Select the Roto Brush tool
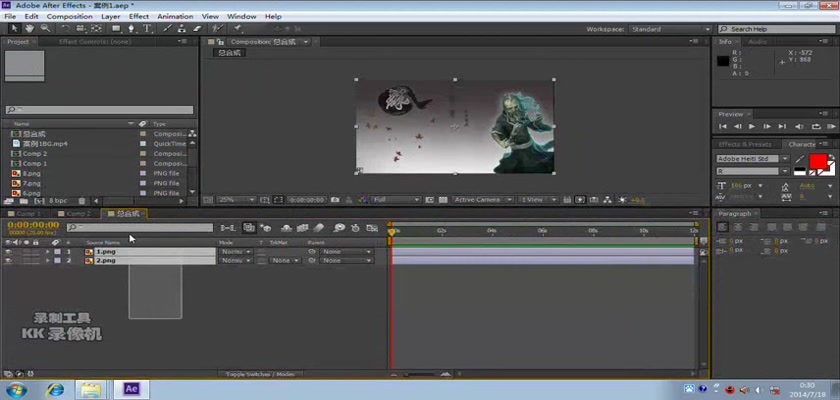Screen dimensions: 840x400 pos(217,29)
